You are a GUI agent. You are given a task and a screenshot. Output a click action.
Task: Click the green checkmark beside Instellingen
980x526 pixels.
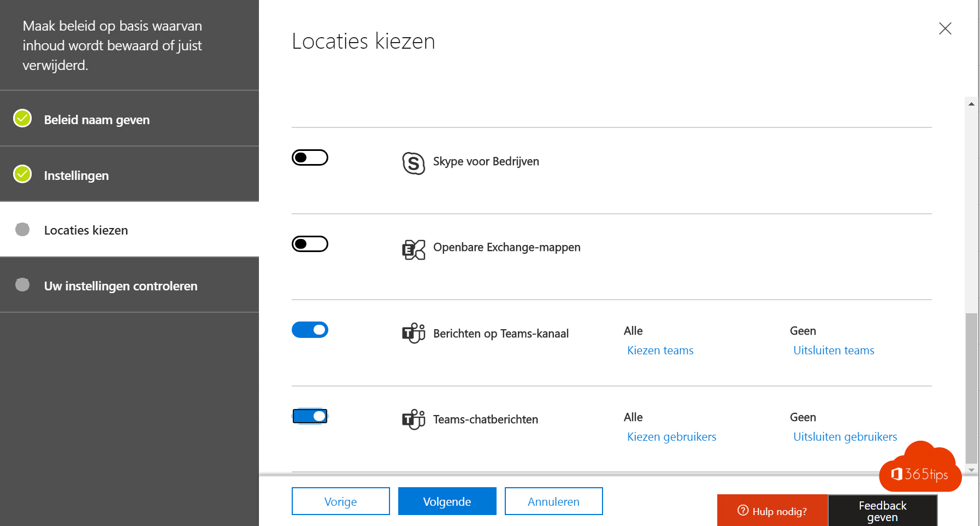point(22,174)
